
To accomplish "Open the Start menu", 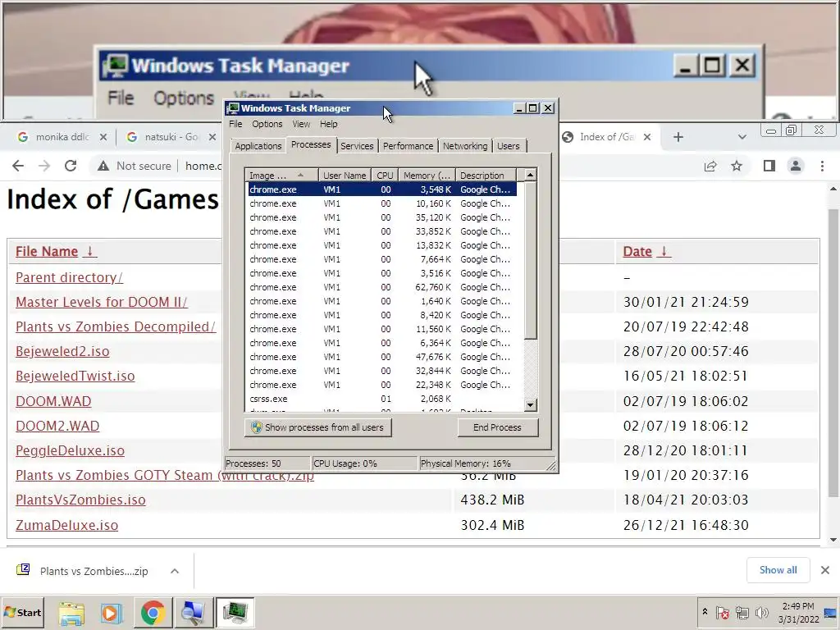I will [x=23, y=612].
